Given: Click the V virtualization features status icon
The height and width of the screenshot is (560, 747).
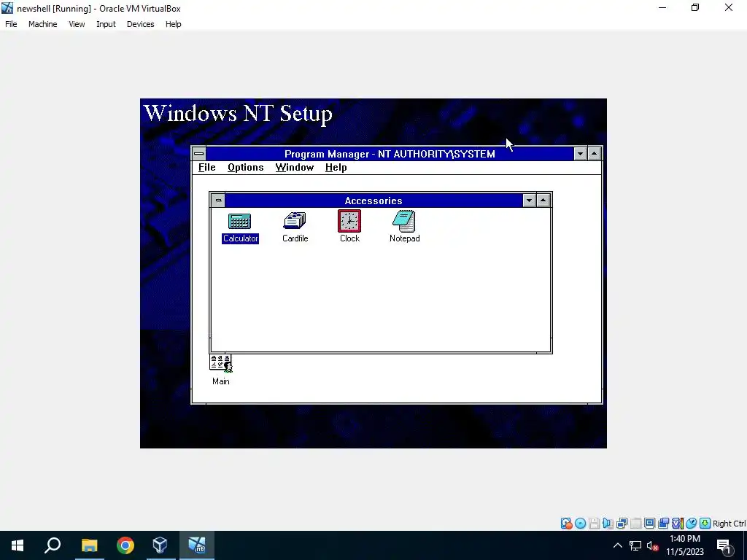Looking at the screenshot, I should coord(678,524).
